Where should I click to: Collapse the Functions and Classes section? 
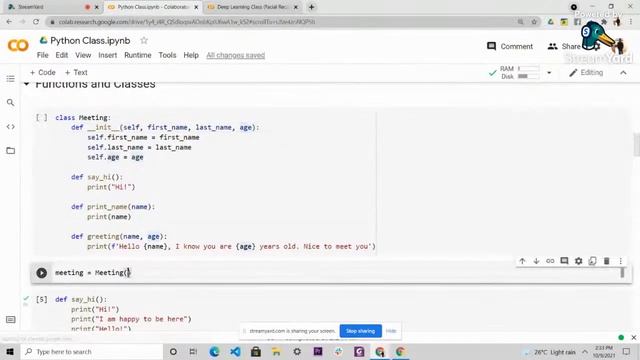tap(27, 84)
